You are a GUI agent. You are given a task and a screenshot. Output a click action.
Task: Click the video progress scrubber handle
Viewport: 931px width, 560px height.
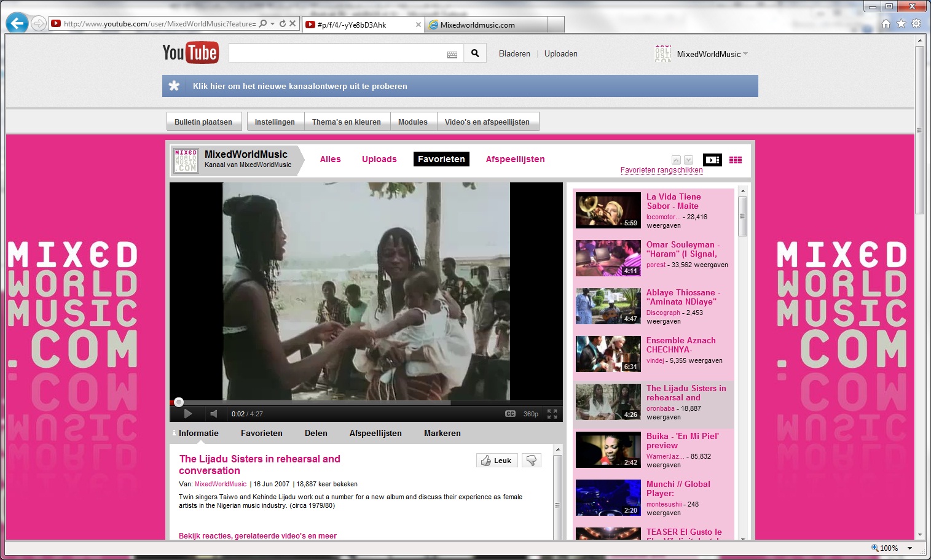[178, 402]
